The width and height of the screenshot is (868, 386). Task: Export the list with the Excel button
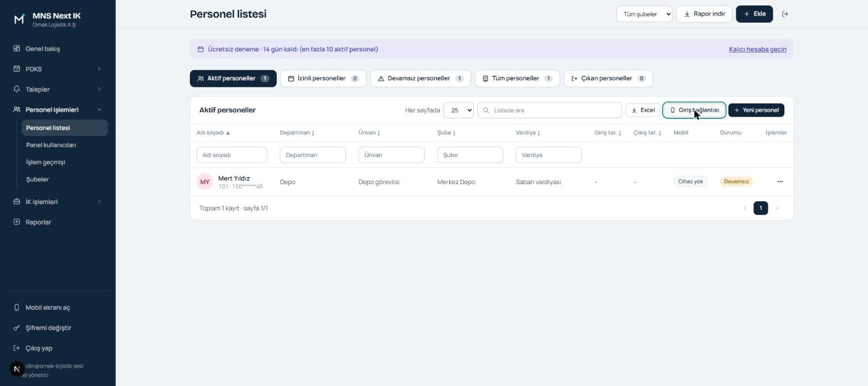(643, 110)
